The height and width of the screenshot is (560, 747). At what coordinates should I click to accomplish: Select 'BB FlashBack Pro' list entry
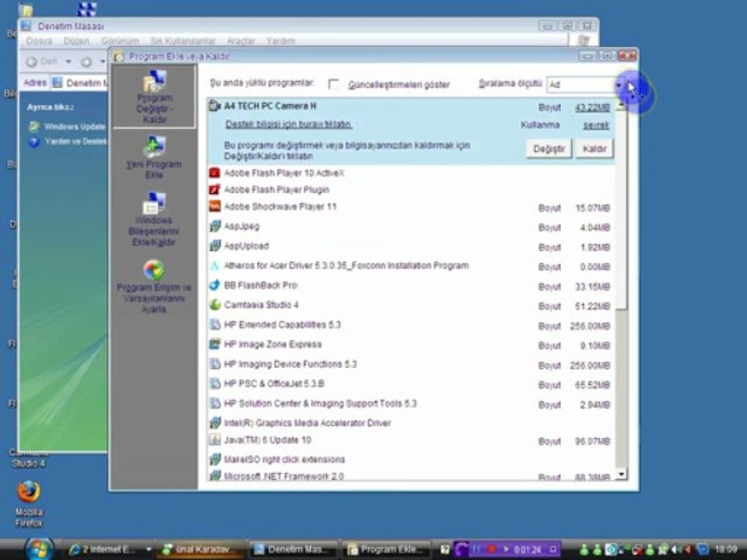[411, 285]
